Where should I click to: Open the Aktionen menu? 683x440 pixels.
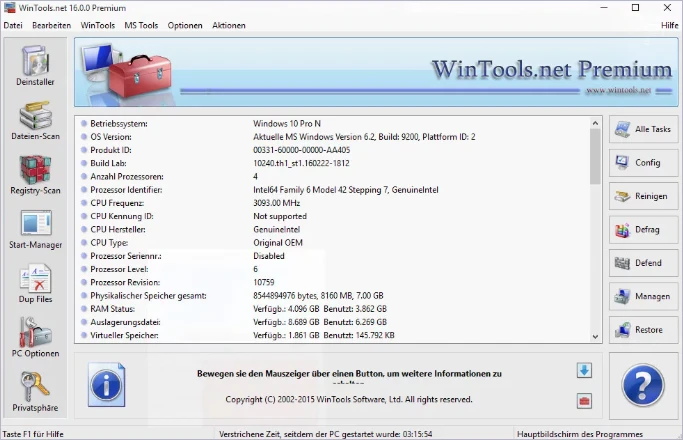pyautogui.click(x=229, y=25)
